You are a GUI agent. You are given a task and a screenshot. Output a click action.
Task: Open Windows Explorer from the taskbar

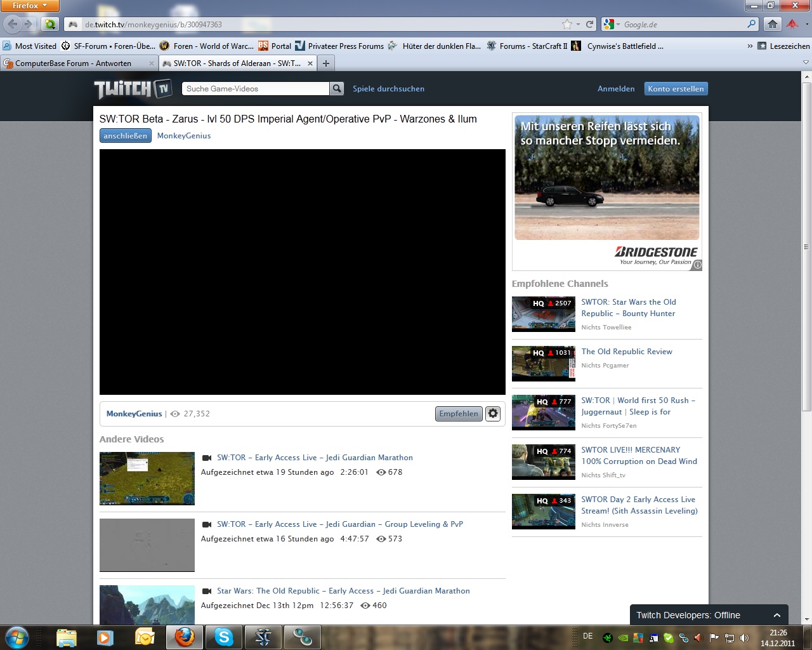(66, 637)
